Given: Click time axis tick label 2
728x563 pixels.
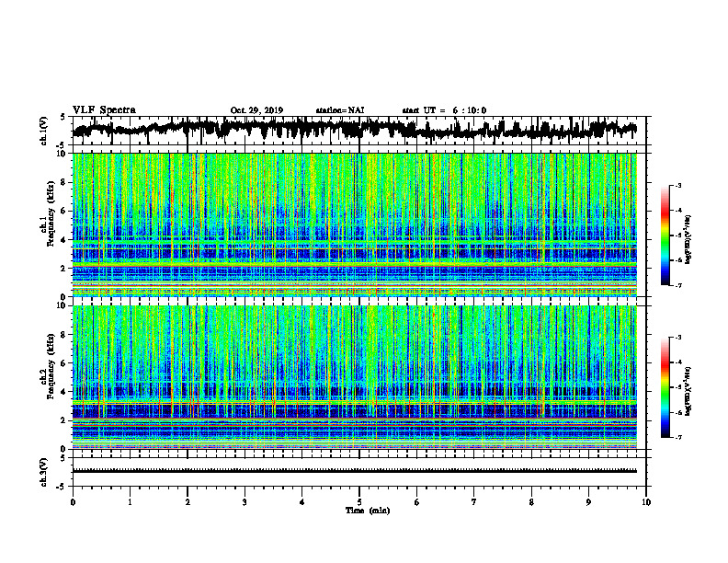Looking at the screenshot, I should click(188, 502).
